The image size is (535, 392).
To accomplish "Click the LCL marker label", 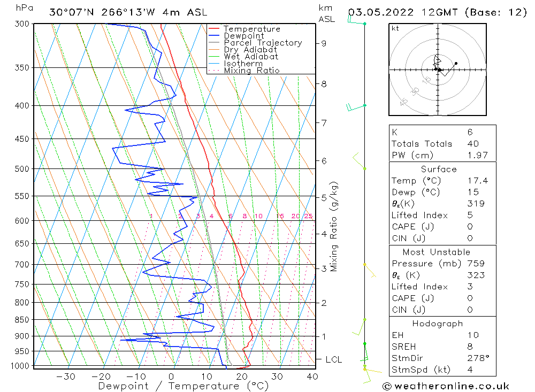I will click(334, 359).
